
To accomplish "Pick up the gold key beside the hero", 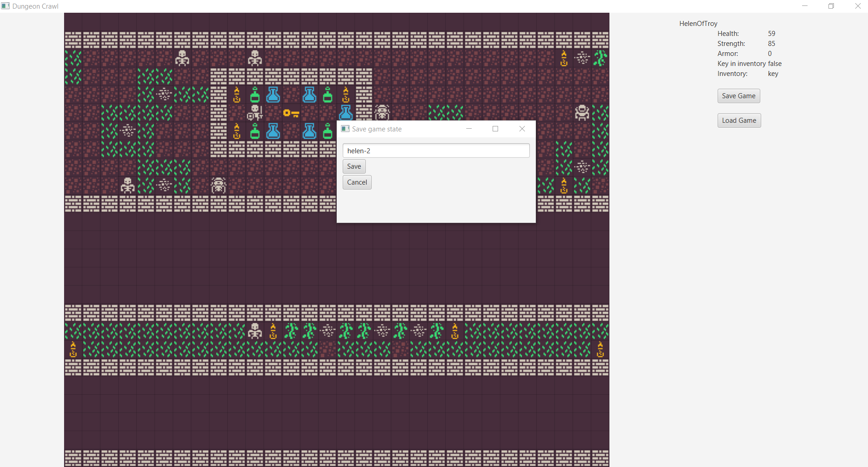I will (x=291, y=114).
